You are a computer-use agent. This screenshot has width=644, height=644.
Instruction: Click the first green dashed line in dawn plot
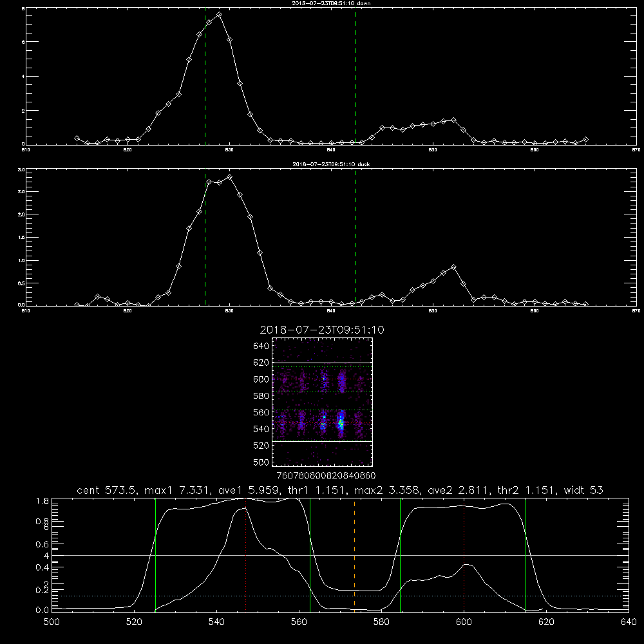(205, 76)
